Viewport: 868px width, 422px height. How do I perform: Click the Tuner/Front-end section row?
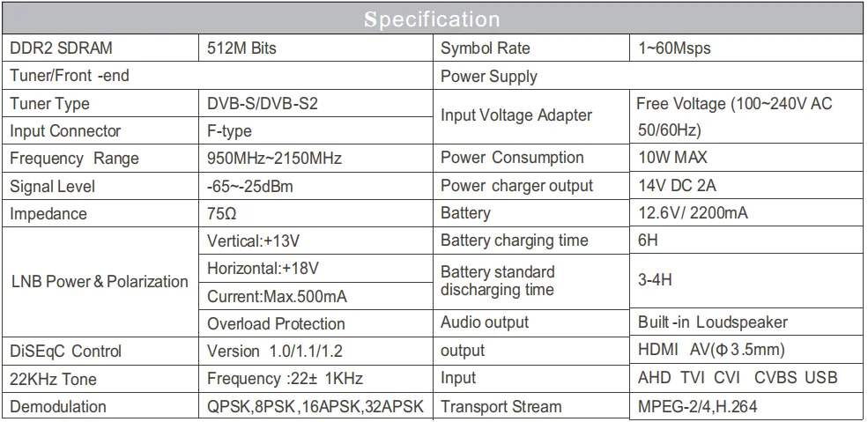click(70, 76)
